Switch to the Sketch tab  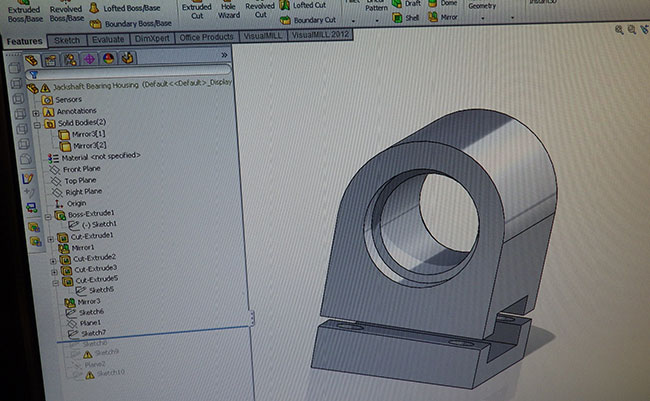click(x=67, y=40)
